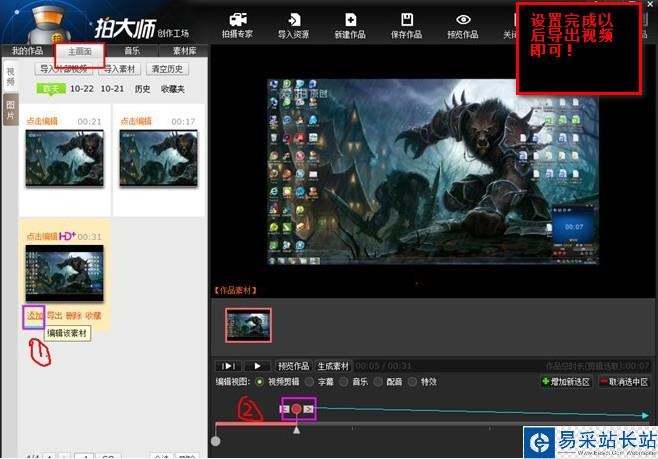The image size is (658, 459).
Task: Click the red circle marker on the timeline
Action: tap(297, 409)
